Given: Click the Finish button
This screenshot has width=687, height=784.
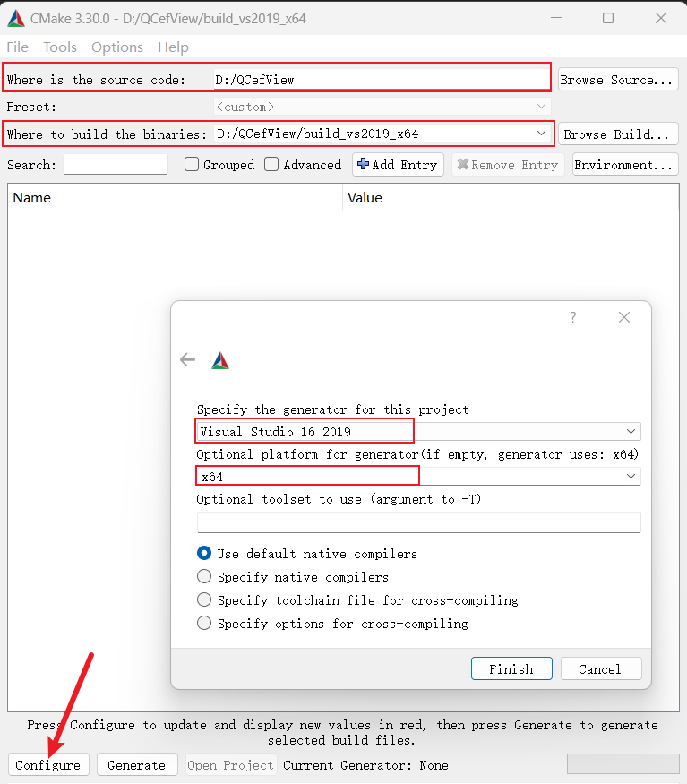Looking at the screenshot, I should (511, 668).
